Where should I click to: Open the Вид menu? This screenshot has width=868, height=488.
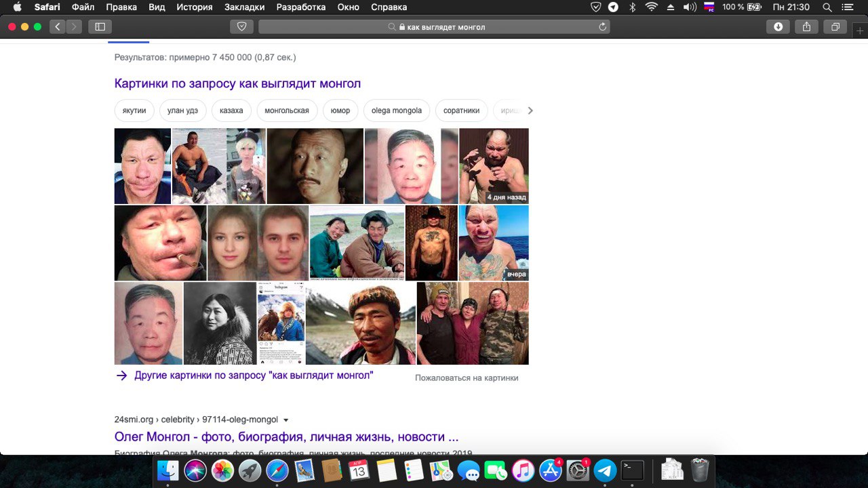(157, 7)
